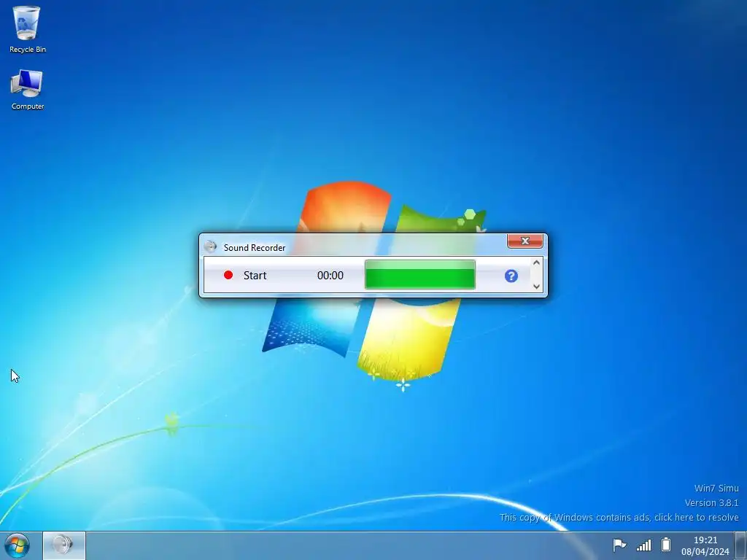Open the clock showing 19:21
The image size is (747, 560).
click(705, 545)
